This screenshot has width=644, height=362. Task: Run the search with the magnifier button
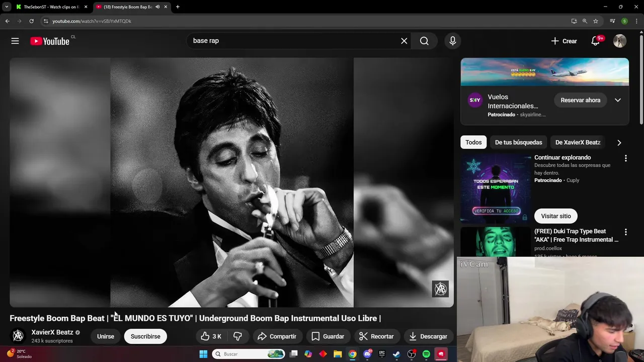coord(424,41)
